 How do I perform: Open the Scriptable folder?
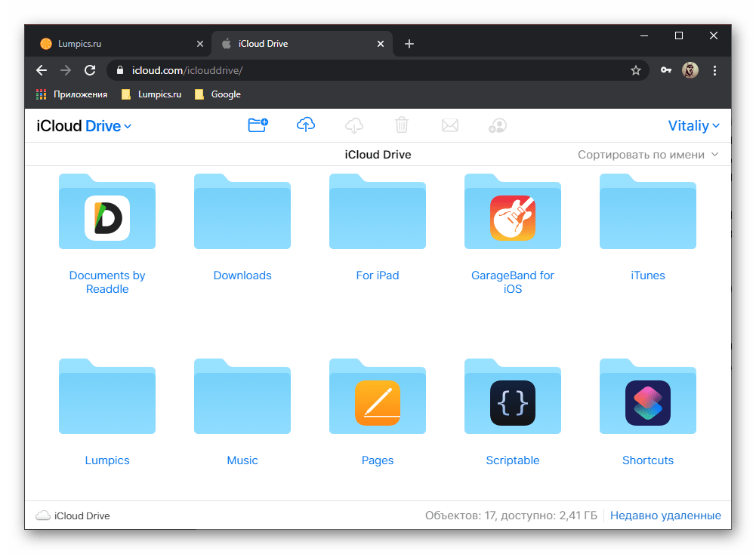click(x=513, y=400)
